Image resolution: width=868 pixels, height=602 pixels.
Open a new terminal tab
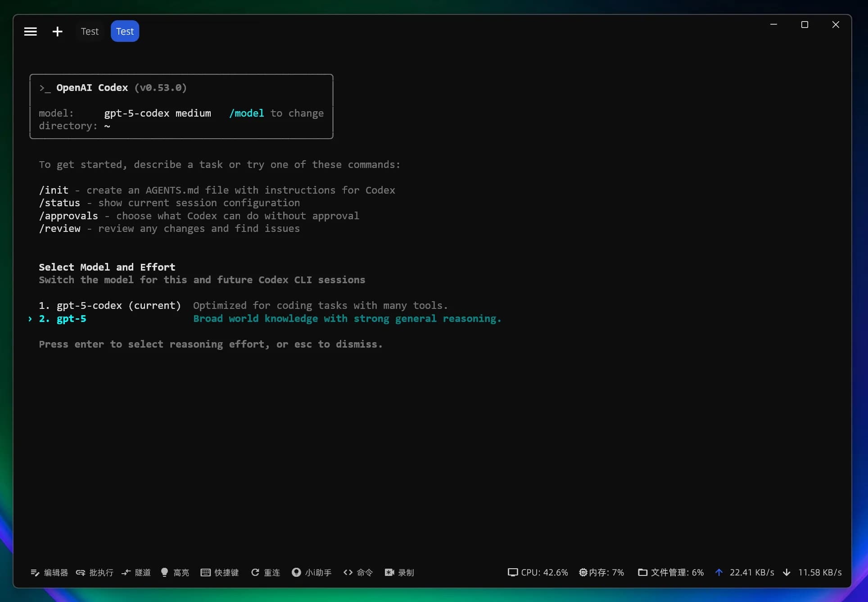pos(57,31)
